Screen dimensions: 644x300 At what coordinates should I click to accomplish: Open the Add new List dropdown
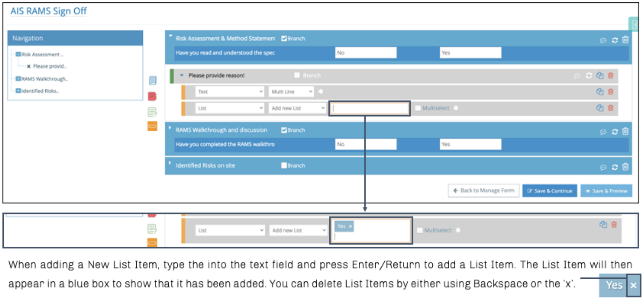point(297,108)
